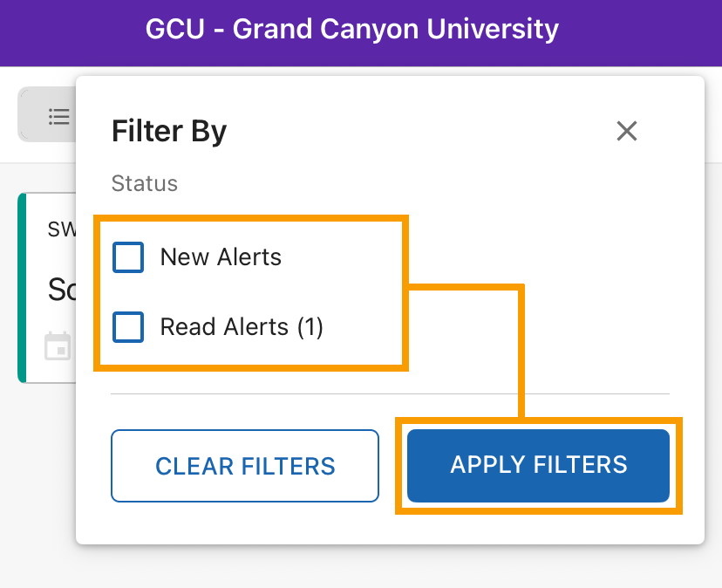
Task: Tick the New Alerts checkbox
Action: tap(128, 257)
